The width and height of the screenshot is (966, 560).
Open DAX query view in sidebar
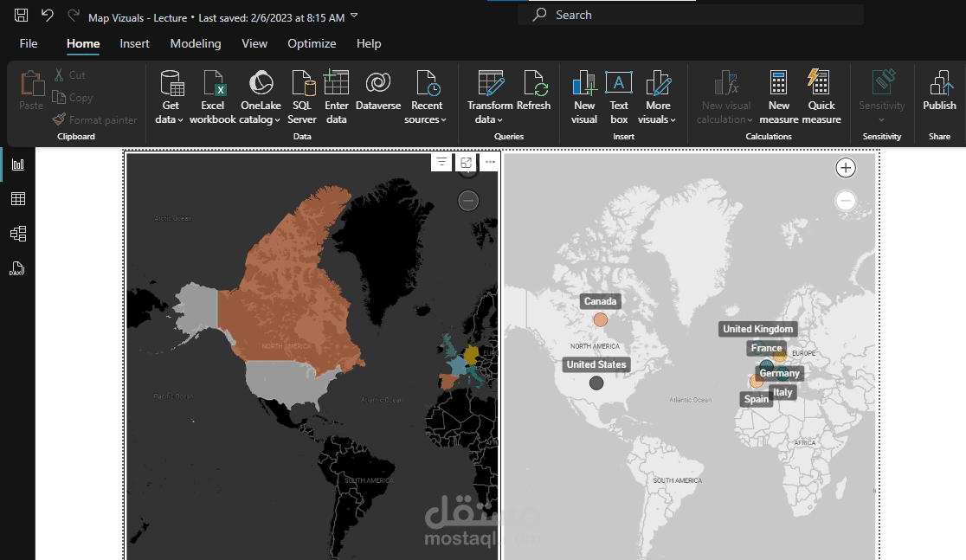[x=18, y=268]
